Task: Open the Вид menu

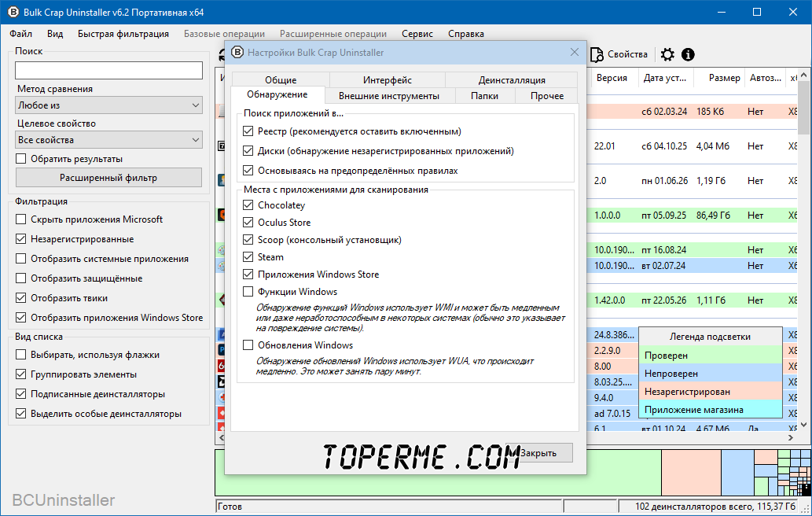Action: (55, 34)
